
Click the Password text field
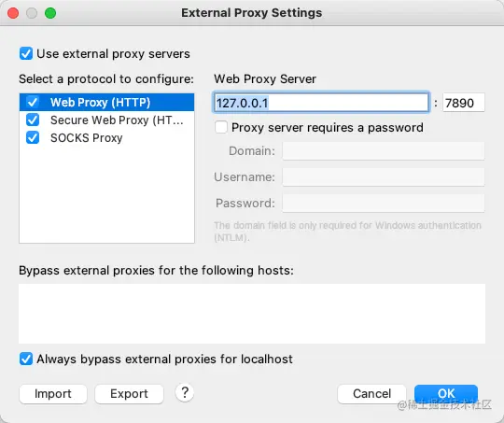384,203
